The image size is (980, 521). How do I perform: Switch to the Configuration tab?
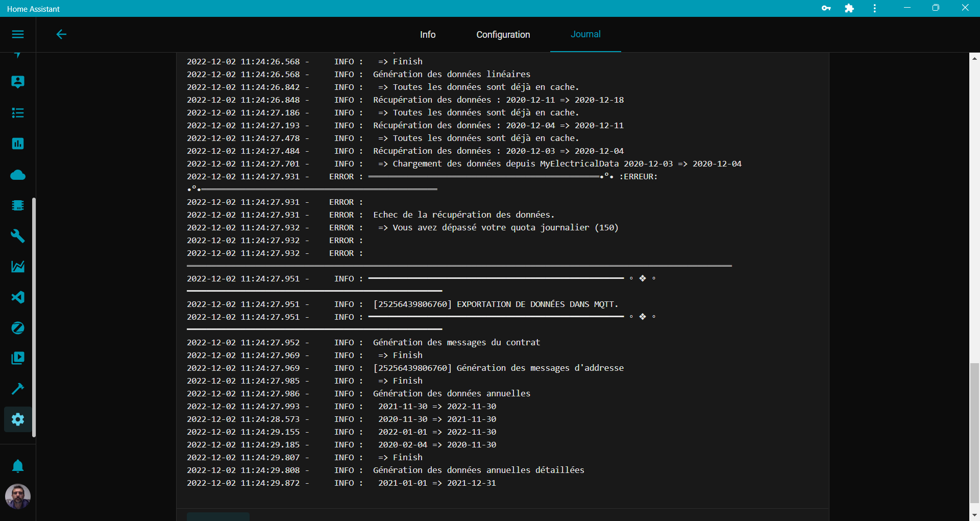point(503,35)
